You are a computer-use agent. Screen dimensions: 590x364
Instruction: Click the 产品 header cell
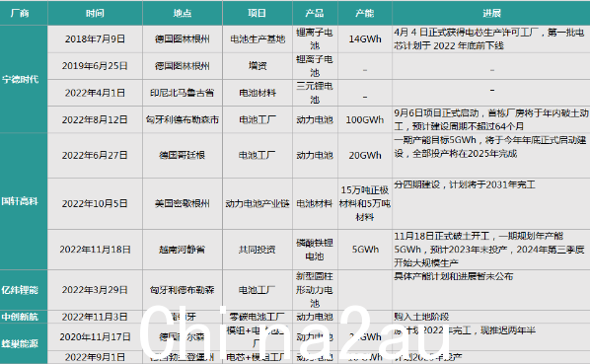point(315,13)
